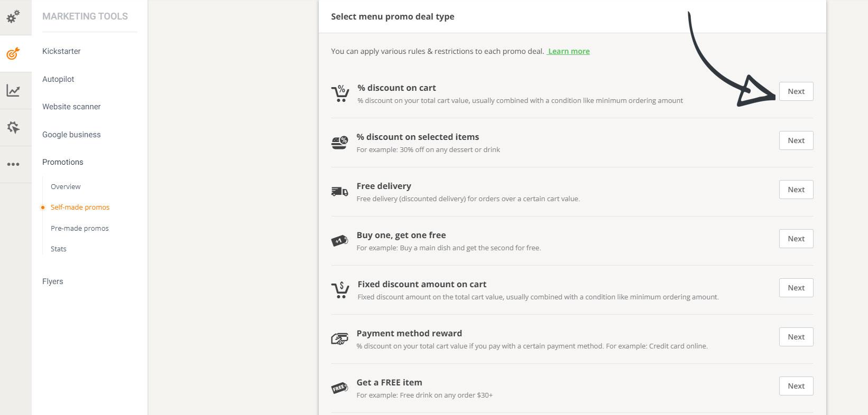Image resolution: width=868 pixels, height=415 pixels.
Task: Open the three-dots more sidebar icon
Action: (13, 164)
